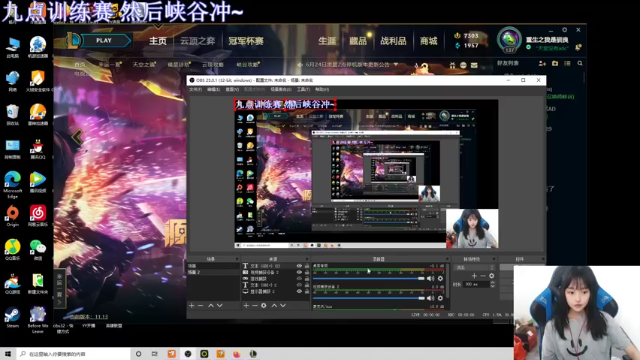Open 视频捕获设备 2 audio settings gear

[440, 298]
